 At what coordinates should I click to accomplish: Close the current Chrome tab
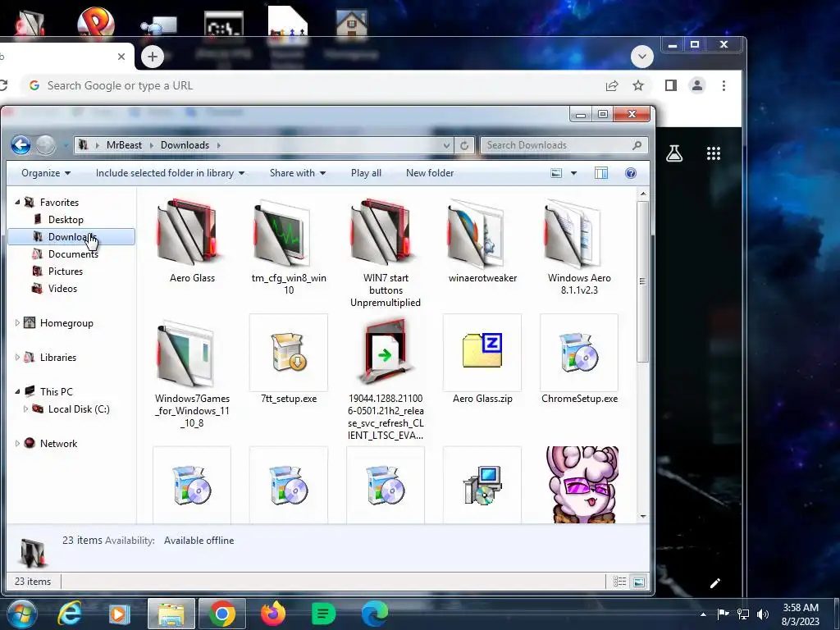121,57
